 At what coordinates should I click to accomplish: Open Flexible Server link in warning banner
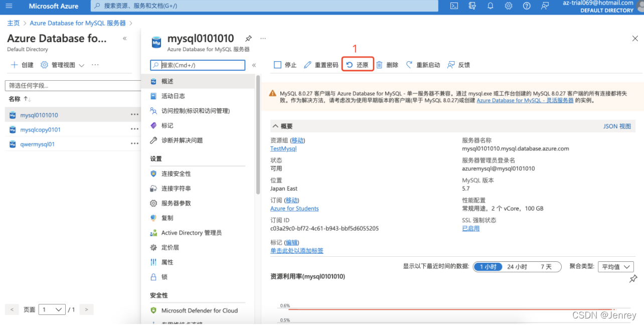(525, 100)
